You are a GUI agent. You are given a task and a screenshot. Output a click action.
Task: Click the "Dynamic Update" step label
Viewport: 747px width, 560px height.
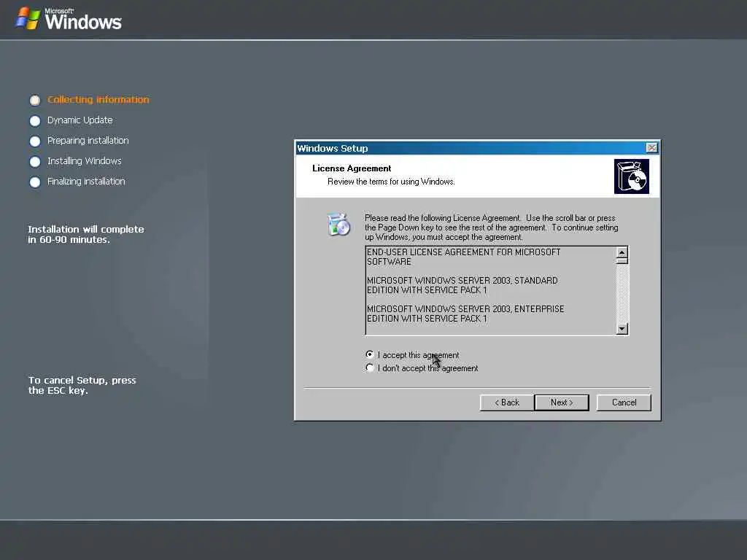[80, 120]
